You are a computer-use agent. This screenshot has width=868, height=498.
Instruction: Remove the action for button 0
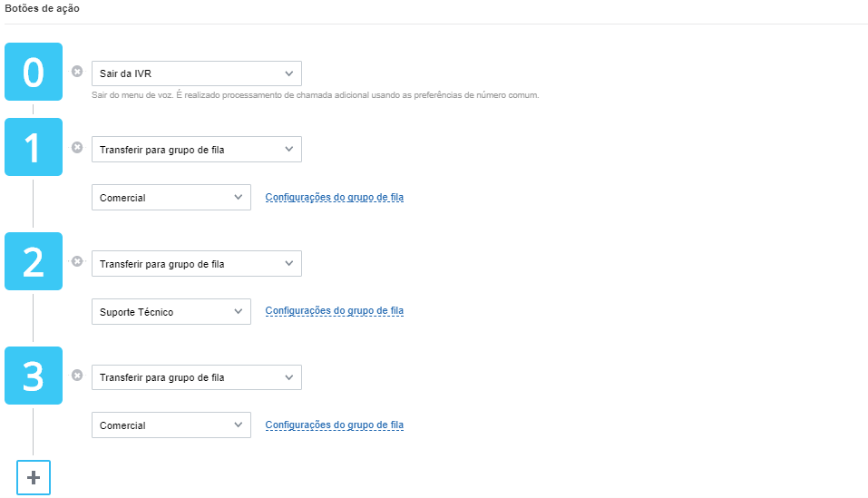click(x=77, y=72)
